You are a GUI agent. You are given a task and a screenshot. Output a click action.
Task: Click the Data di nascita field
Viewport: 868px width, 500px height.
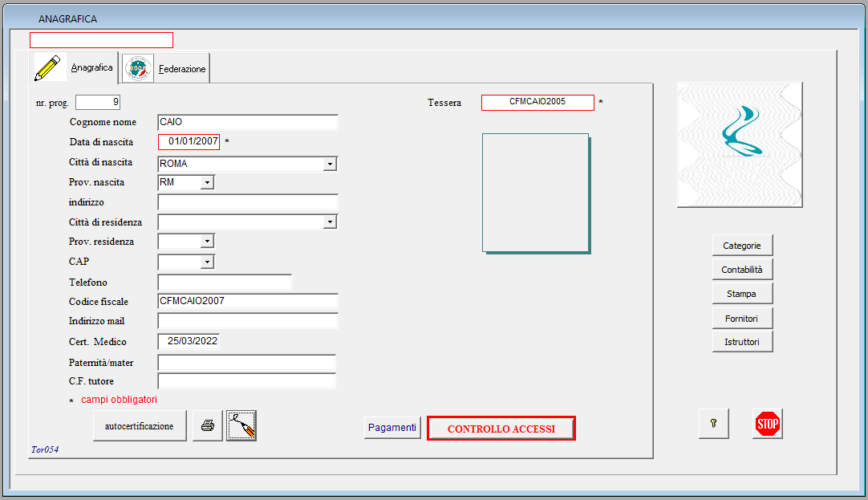click(x=189, y=142)
